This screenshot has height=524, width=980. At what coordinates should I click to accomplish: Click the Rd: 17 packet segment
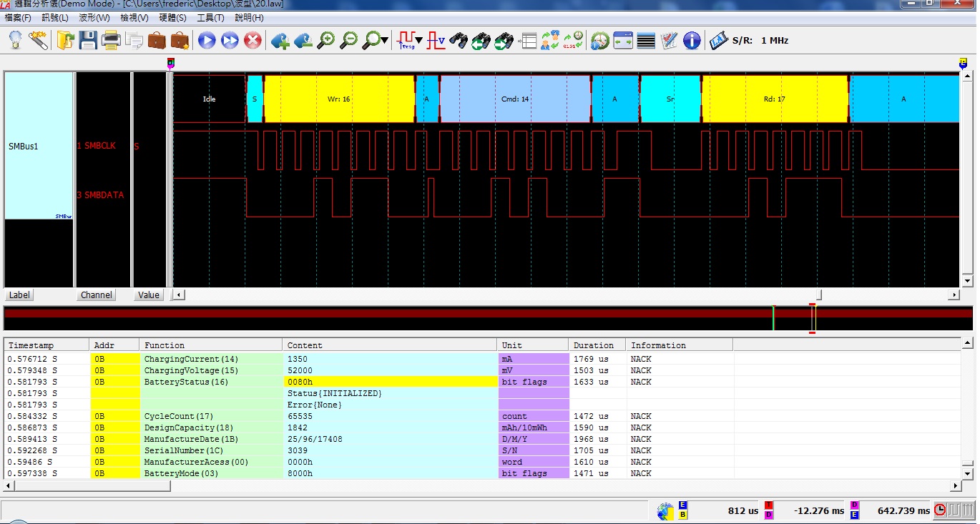click(x=775, y=99)
